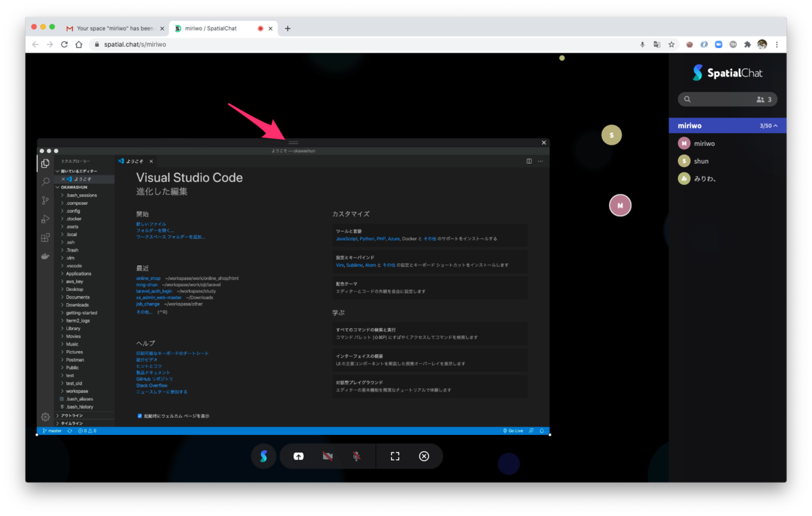Toggle the muted microphone button

(356, 456)
